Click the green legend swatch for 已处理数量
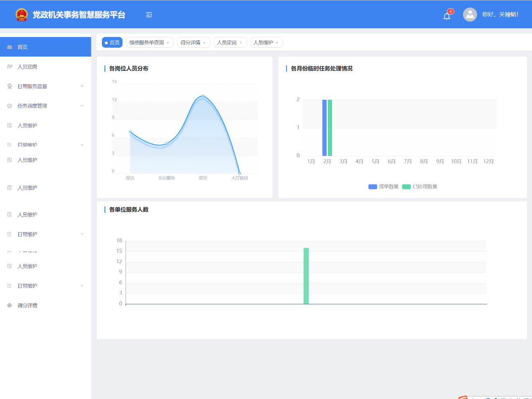This screenshot has height=399, width=532. click(406, 187)
